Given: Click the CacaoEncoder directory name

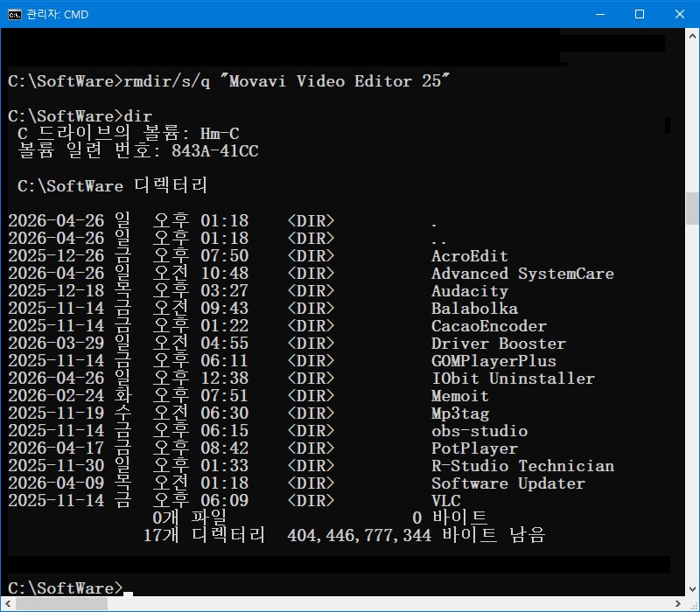Looking at the screenshot, I should click(489, 326).
